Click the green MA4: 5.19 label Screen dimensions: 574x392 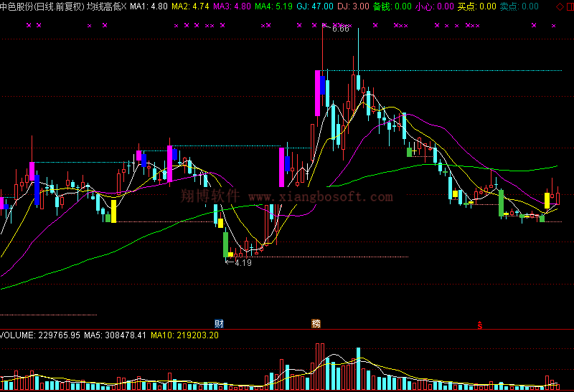[274, 6]
